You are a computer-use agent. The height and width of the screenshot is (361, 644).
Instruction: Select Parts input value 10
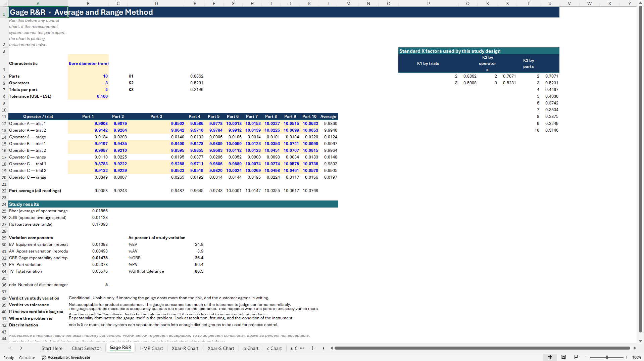(88, 76)
